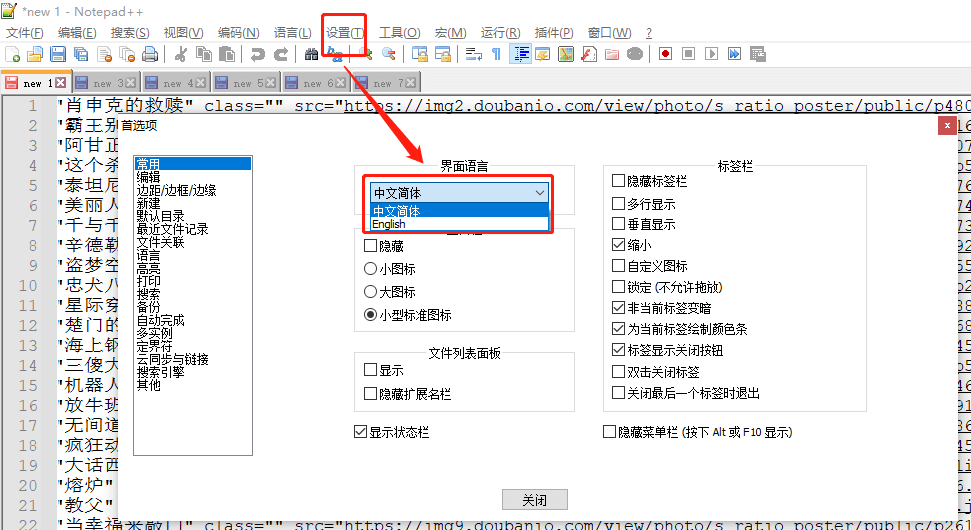Open the 编辑(E) menu
The height and width of the screenshot is (530, 971).
[x=77, y=33]
